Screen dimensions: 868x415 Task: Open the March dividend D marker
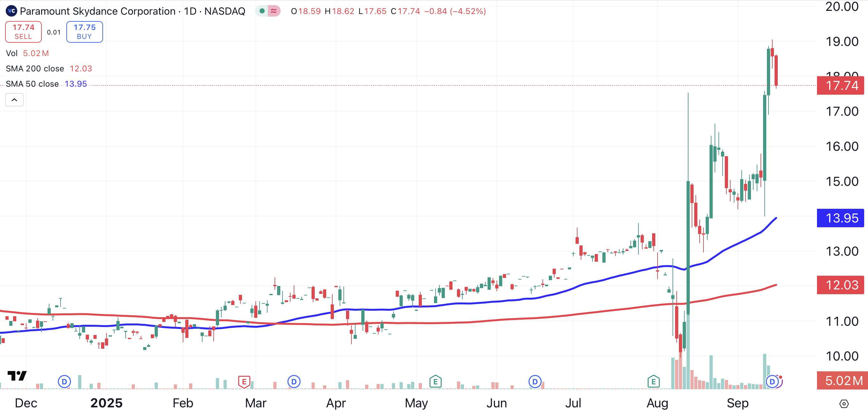(x=294, y=382)
